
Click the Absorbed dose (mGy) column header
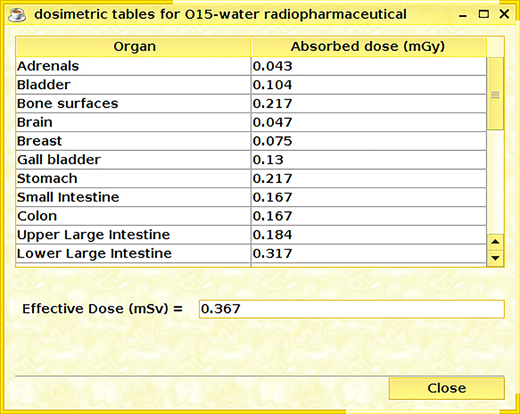click(369, 47)
